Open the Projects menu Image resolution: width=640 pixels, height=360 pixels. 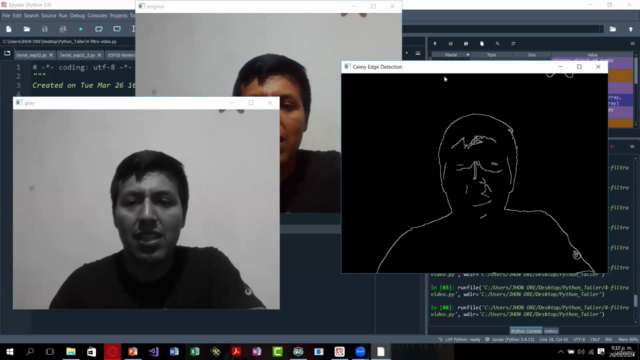click(118, 16)
